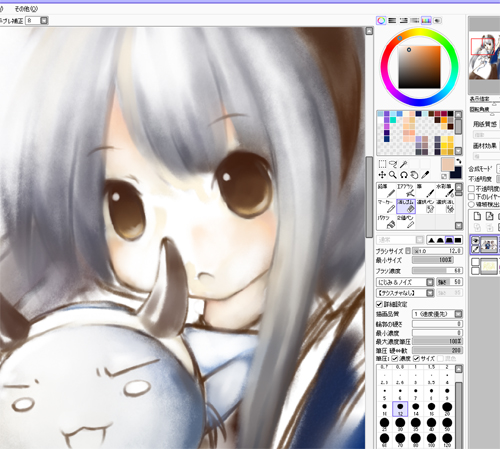The width and height of the screenshot is (500, 449).
Task: Choose the flat square brush edge shape
Action: [458, 240]
